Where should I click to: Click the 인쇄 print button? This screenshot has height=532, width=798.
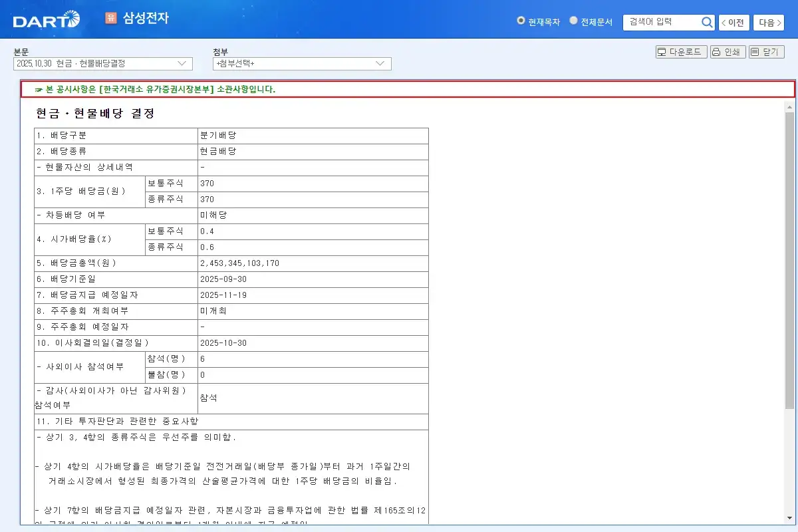tap(728, 52)
